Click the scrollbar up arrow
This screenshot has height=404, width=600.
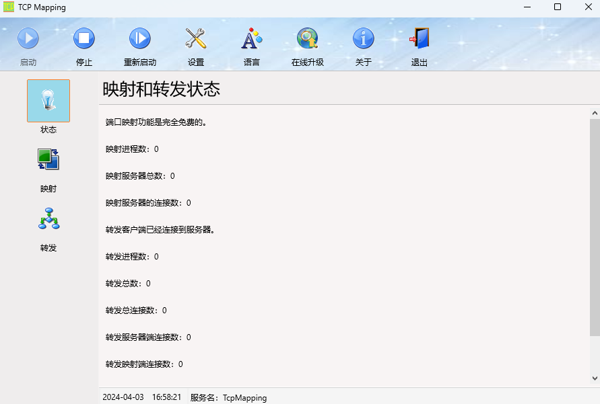[x=594, y=112]
